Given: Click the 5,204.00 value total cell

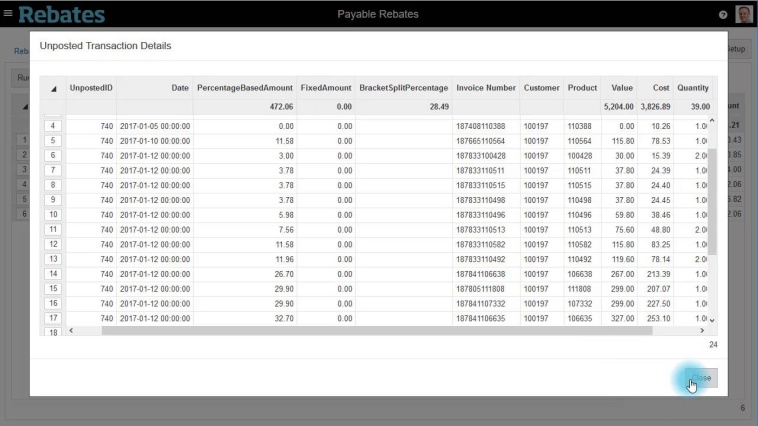Looking at the screenshot, I should pyautogui.click(x=618, y=107).
